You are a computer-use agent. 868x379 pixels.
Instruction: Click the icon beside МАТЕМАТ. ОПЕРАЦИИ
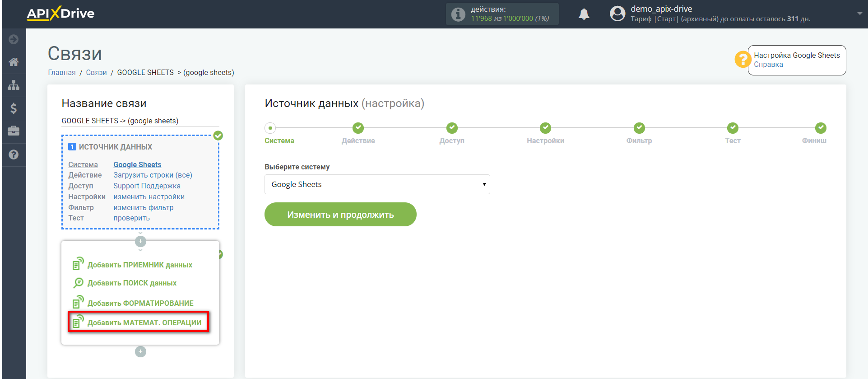tap(78, 321)
